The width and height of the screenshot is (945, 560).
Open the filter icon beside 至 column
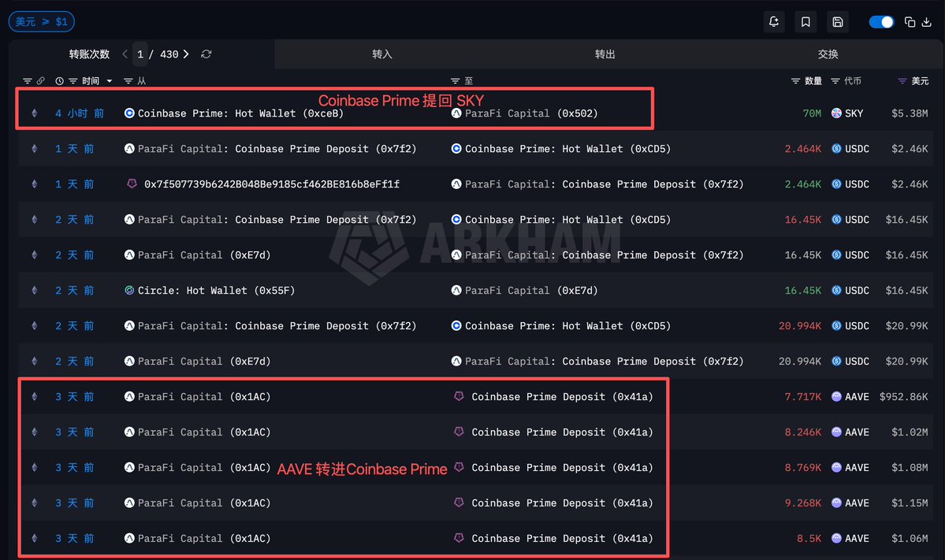(455, 80)
